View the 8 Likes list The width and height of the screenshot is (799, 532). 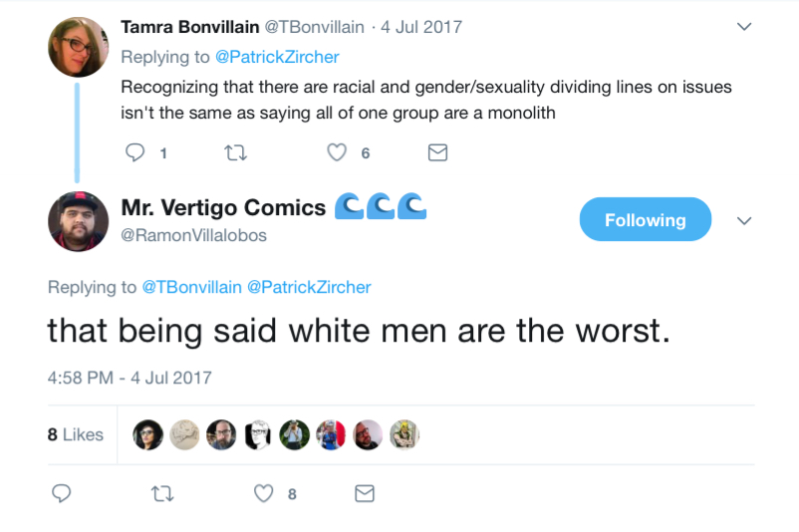pyautogui.click(x=76, y=434)
